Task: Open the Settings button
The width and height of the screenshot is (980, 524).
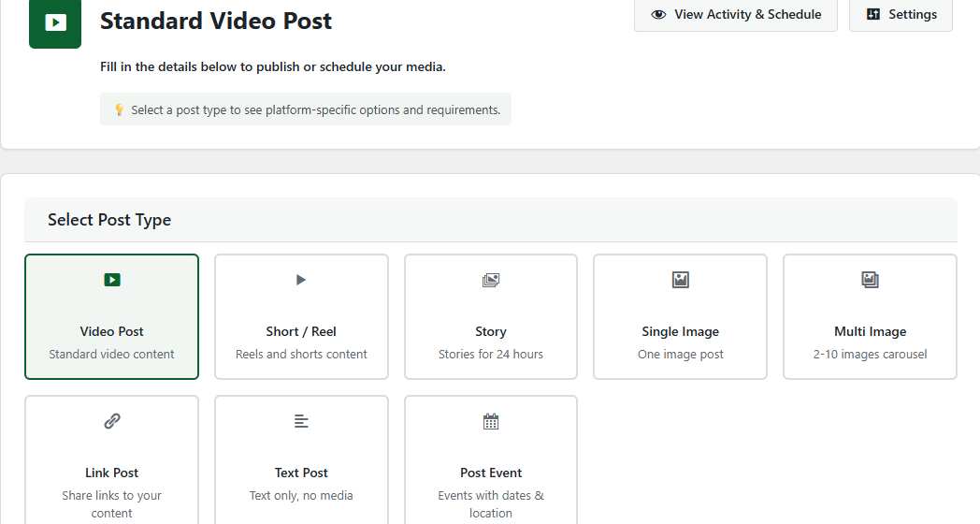Action: 901,15
